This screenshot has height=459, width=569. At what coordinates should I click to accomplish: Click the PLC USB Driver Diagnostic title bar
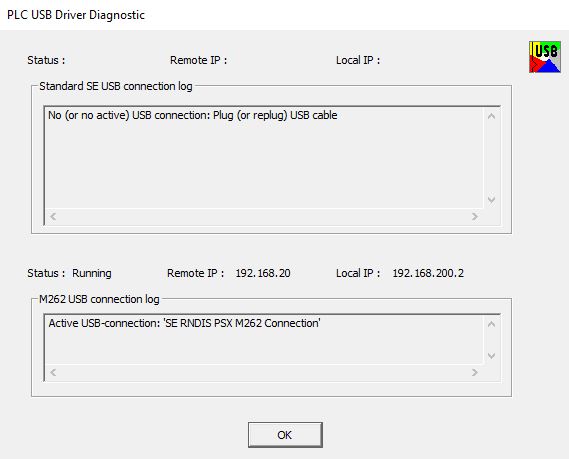click(284, 15)
